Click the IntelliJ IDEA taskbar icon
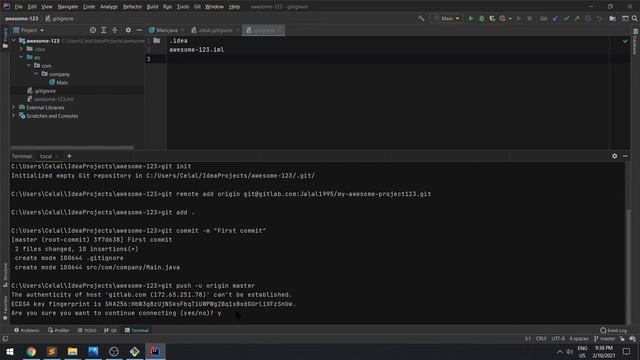Screen dimensions: 640x360 [155, 351]
